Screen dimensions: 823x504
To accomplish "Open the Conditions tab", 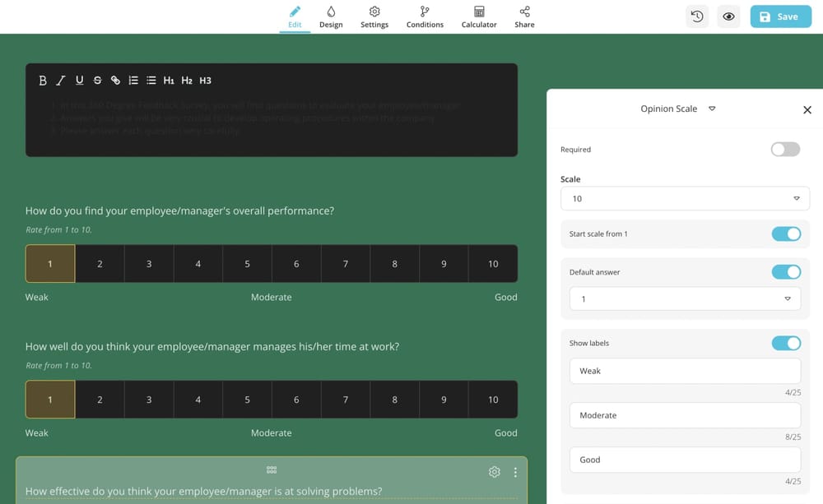I will point(425,16).
